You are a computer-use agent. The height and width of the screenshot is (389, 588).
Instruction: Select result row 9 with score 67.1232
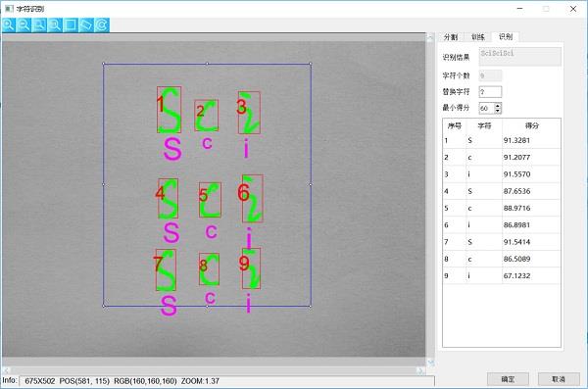(502, 275)
